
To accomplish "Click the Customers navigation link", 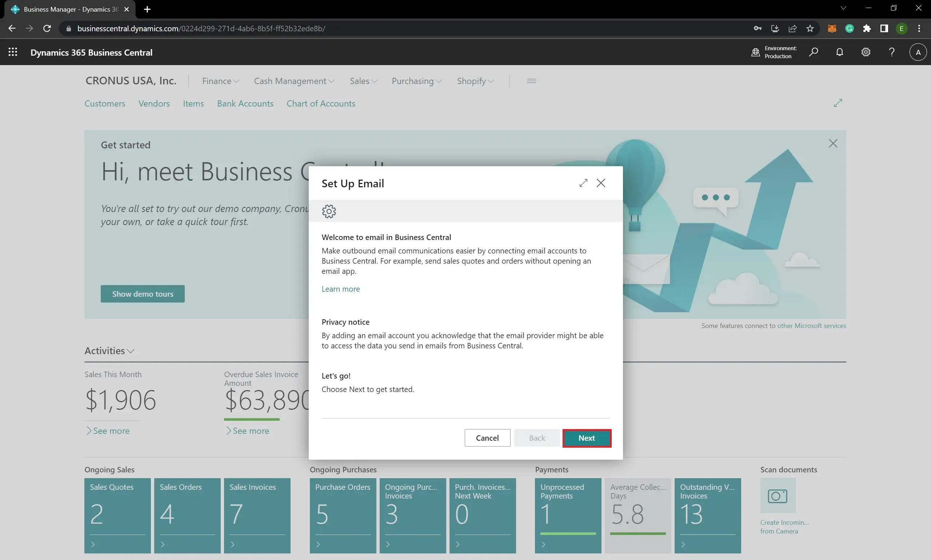I will 104,103.
